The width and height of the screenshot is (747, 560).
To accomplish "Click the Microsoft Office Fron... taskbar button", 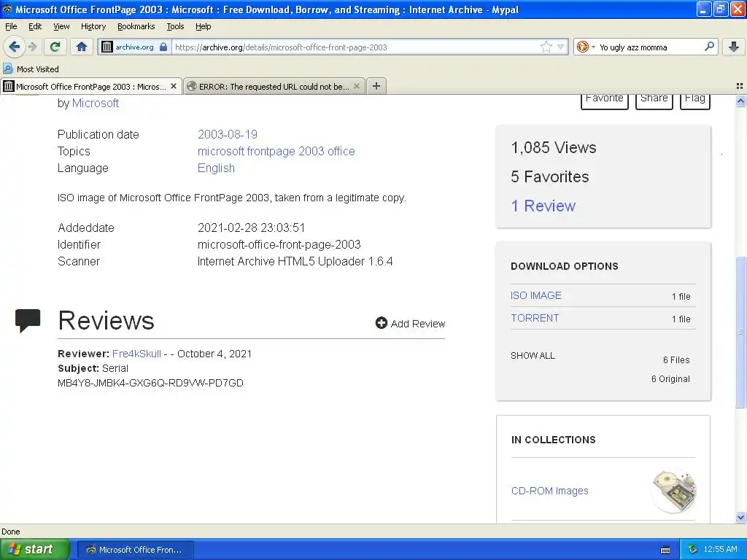I will coord(135,550).
